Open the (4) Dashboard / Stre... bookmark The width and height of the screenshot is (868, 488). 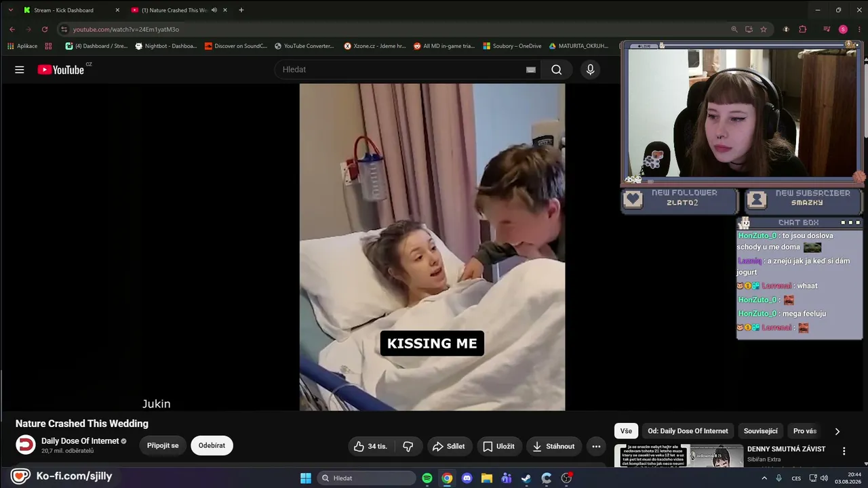click(96, 46)
